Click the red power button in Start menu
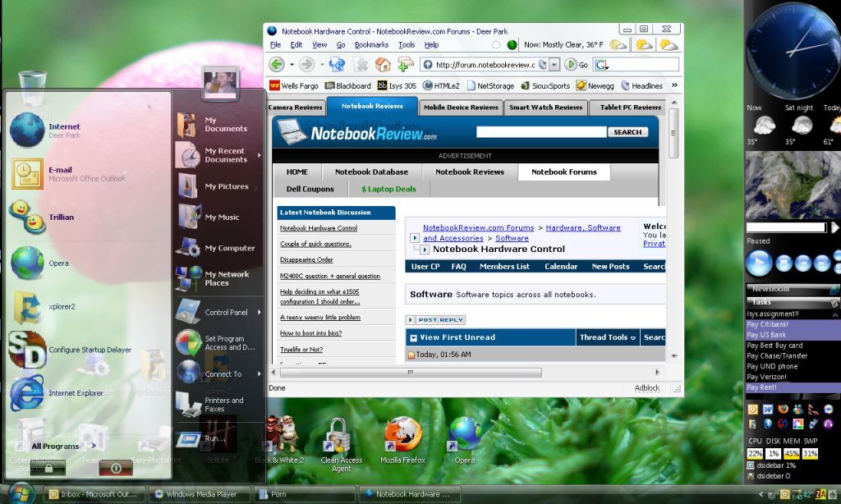This screenshot has height=504, width=841. pyautogui.click(x=116, y=468)
